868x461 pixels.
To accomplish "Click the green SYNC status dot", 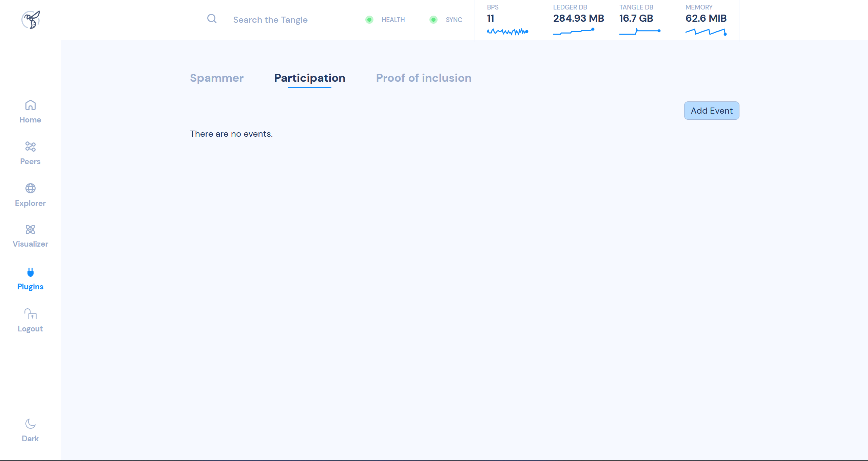I will pyautogui.click(x=433, y=20).
